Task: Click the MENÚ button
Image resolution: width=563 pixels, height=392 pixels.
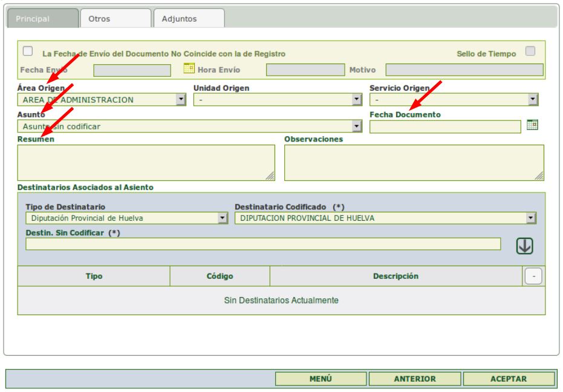Action: tap(321, 379)
